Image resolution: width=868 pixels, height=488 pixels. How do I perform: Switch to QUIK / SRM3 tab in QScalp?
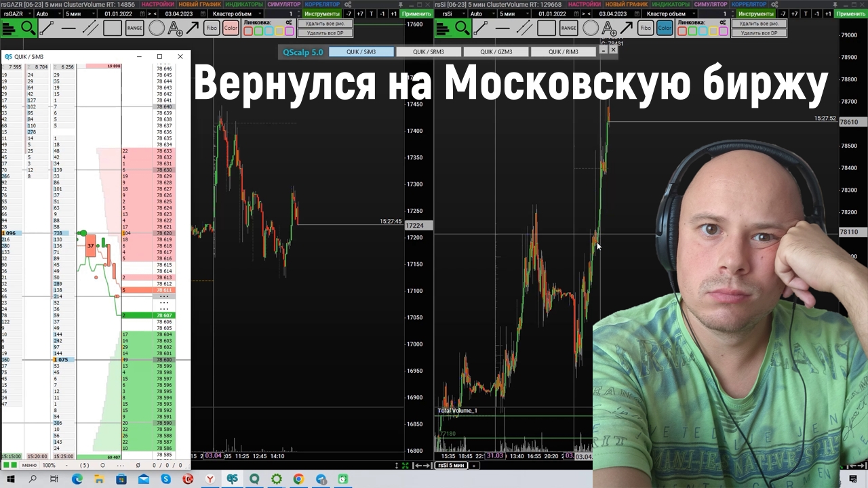point(429,52)
